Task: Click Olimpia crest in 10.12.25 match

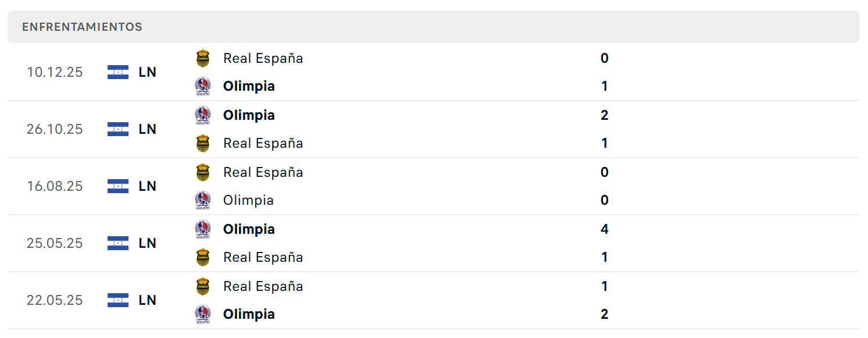Action: click(202, 86)
